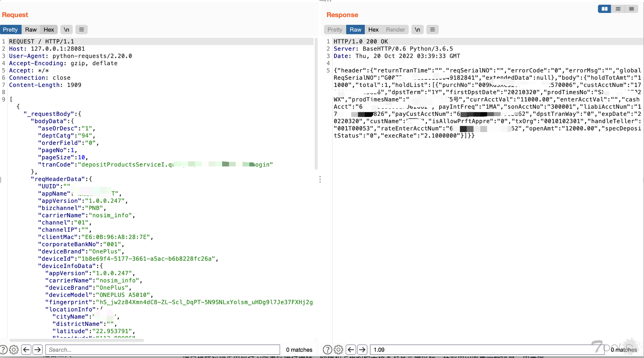
Task: Select the top/bottom split layout icon
Action: click(618, 9)
